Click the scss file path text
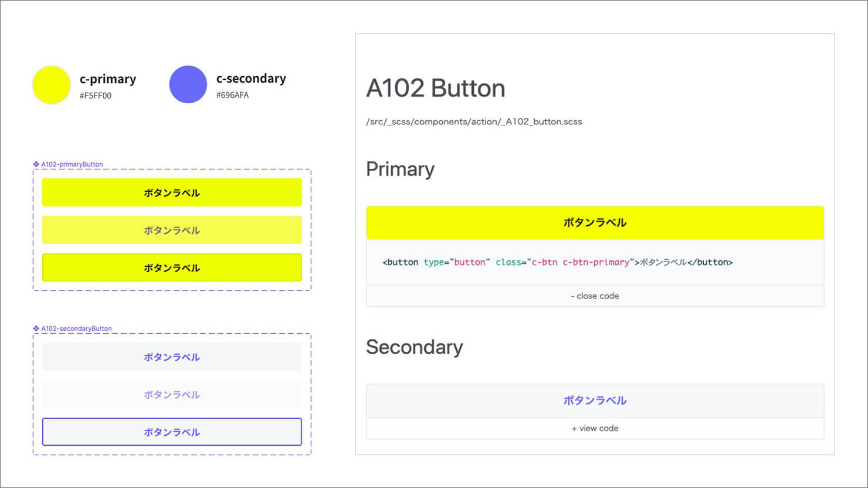Screen dimensions: 868x488 (474, 122)
